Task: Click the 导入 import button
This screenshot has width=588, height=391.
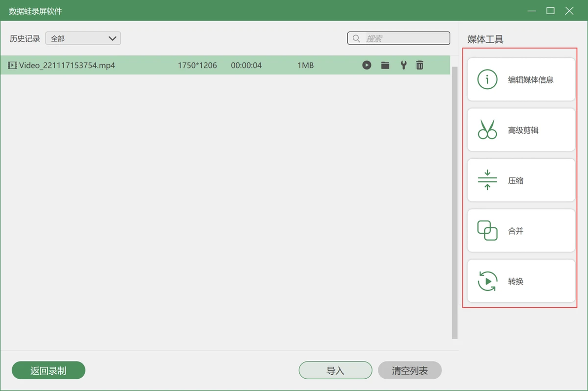Action: click(x=335, y=370)
